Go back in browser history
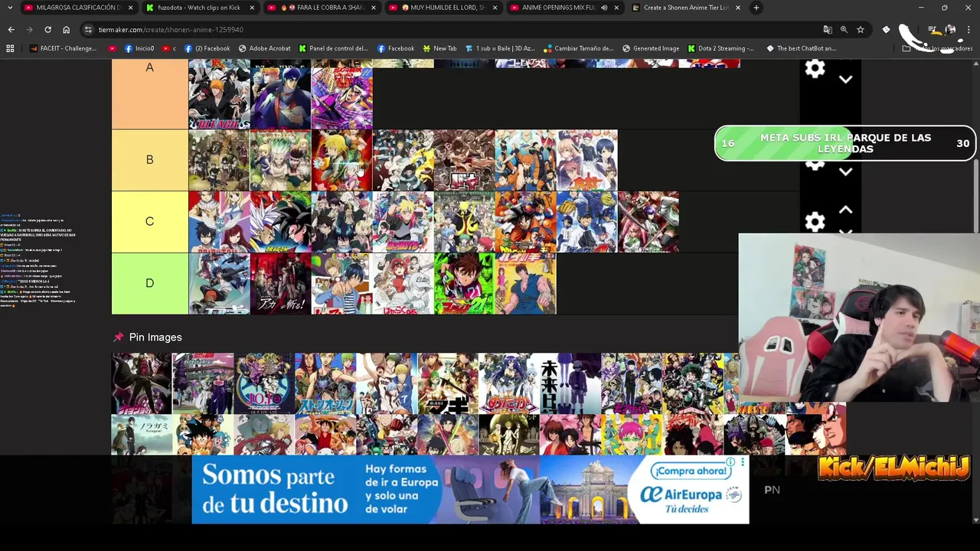This screenshot has height=551, width=980. (x=11, y=29)
